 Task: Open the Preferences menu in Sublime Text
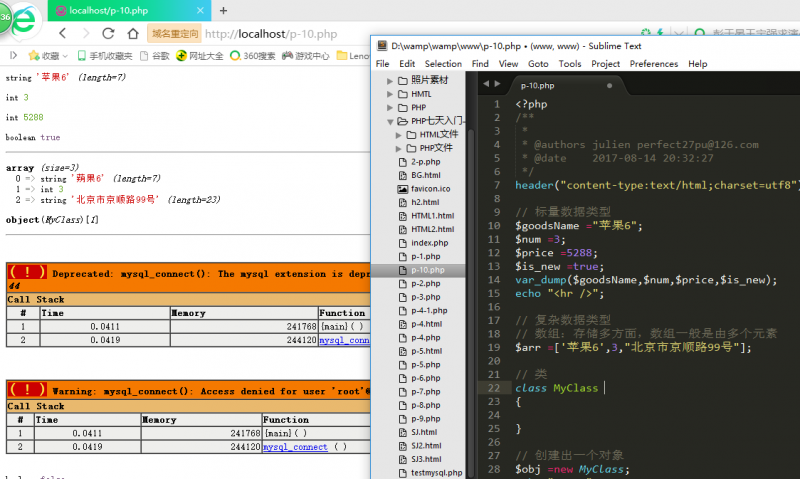click(x=653, y=64)
